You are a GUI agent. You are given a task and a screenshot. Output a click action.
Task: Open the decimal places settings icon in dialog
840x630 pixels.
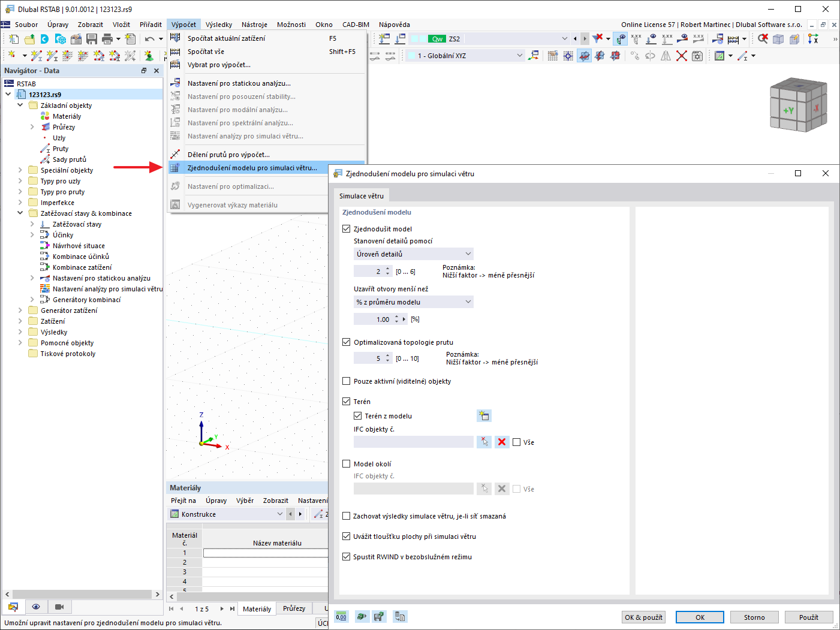tap(341, 616)
